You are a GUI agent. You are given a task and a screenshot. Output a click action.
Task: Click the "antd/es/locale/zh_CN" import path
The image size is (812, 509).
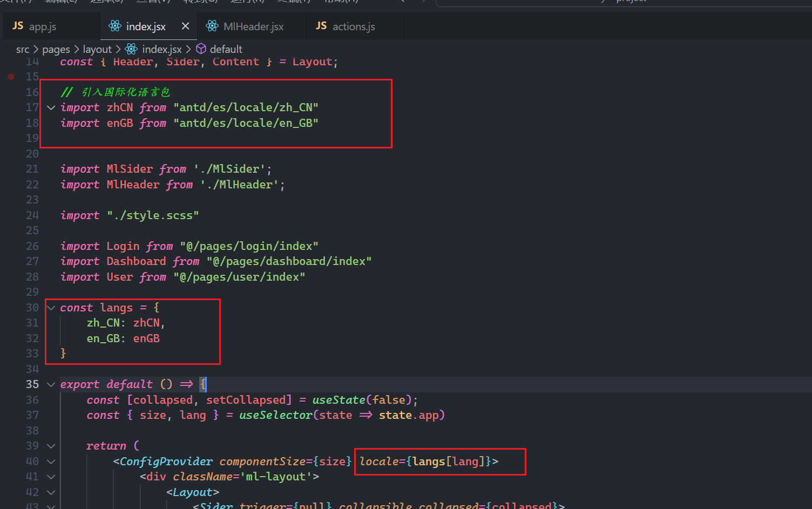tap(246, 107)
